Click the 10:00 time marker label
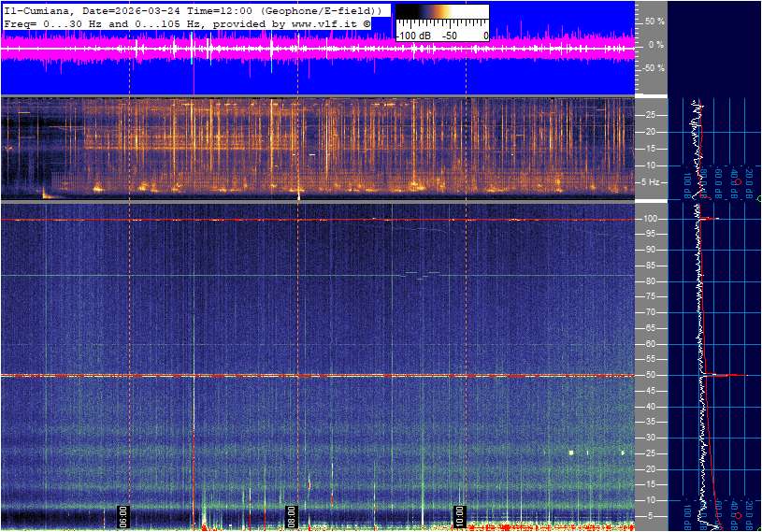Image resolution: width=762 pixels, height=532 pixels. (x=459, y=516)
